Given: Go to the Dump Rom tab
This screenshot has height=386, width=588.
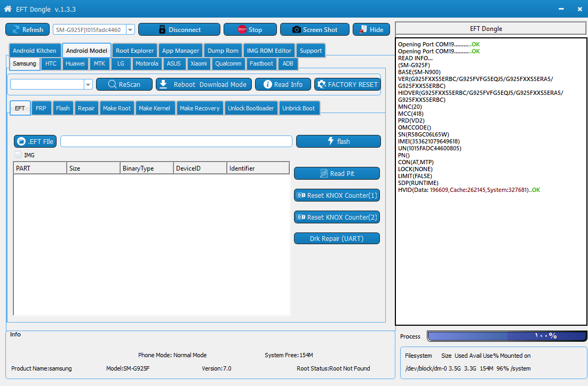Looking at the screenshot, I should (x=223, y=51).
